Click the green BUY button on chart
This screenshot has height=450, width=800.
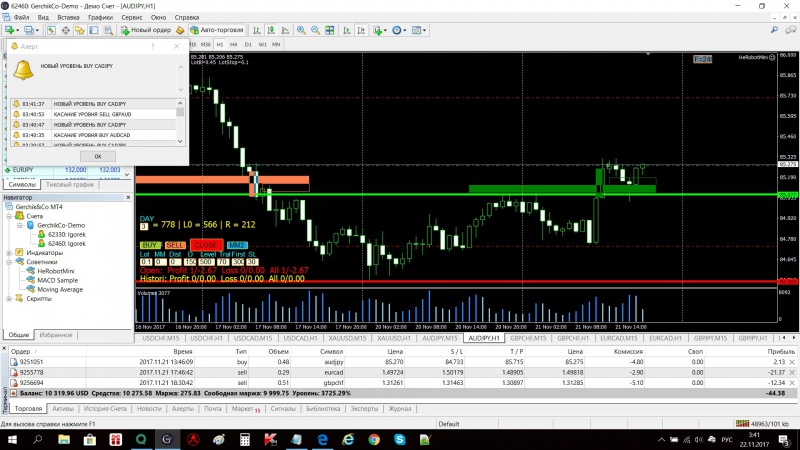tap(149, 245)
